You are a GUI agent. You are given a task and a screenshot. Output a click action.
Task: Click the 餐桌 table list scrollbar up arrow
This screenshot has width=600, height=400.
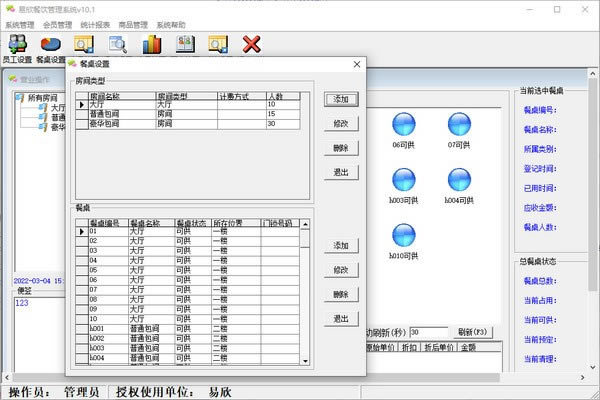coord(308,224)
